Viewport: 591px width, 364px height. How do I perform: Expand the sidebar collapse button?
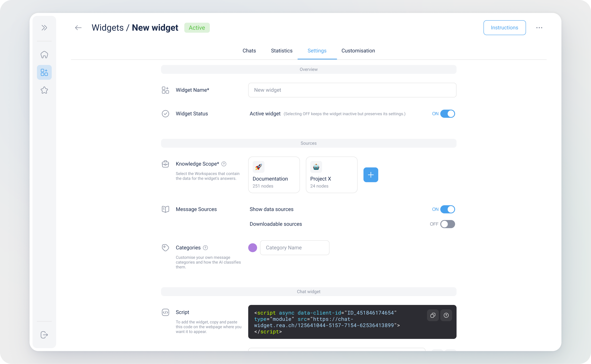pos(45,27)
